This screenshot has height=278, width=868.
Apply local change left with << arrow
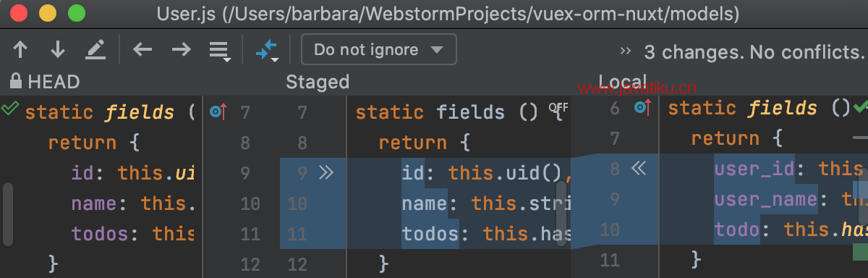[x=637, y=169]
